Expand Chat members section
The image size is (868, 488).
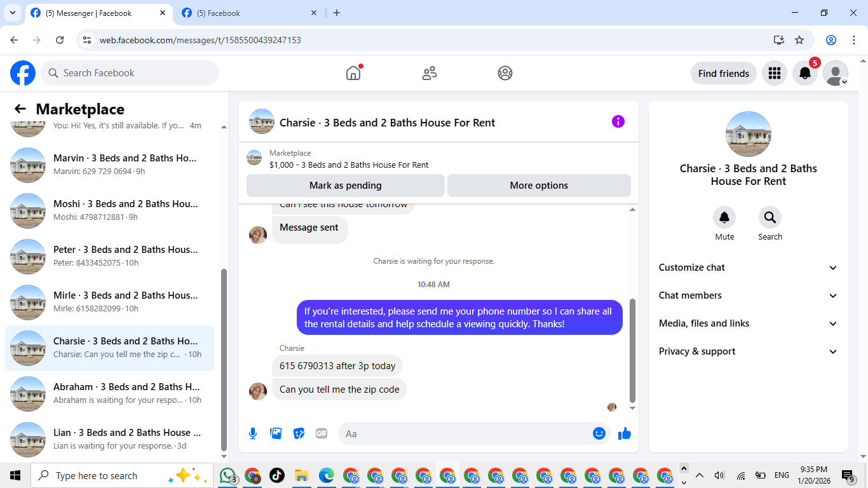[x=749, y=295]
